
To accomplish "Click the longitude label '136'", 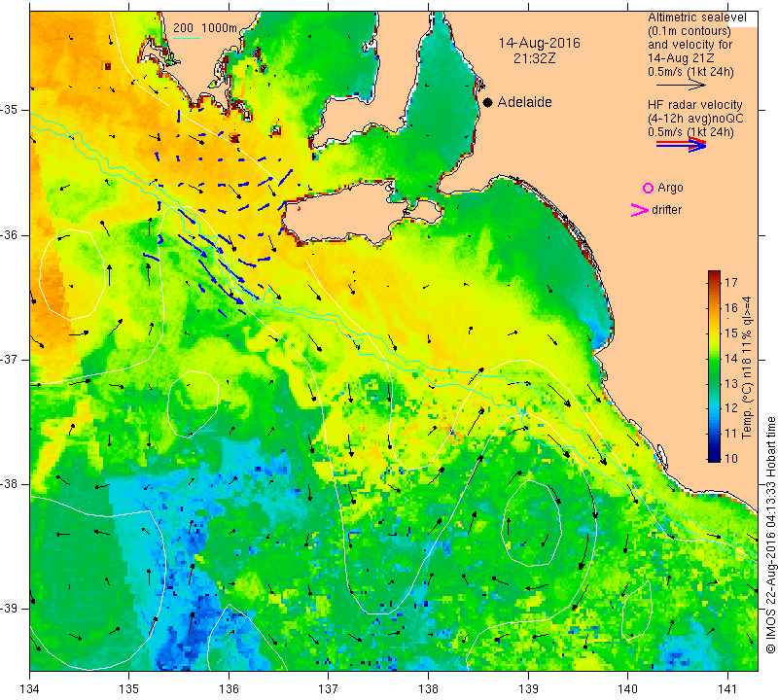I will pyautogui.click(x=229, y=689).
